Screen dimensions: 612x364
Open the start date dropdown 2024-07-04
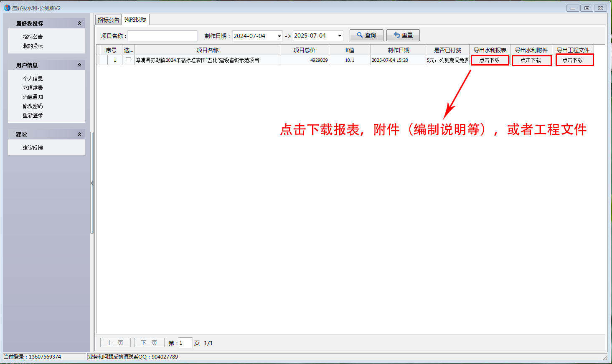279,36
